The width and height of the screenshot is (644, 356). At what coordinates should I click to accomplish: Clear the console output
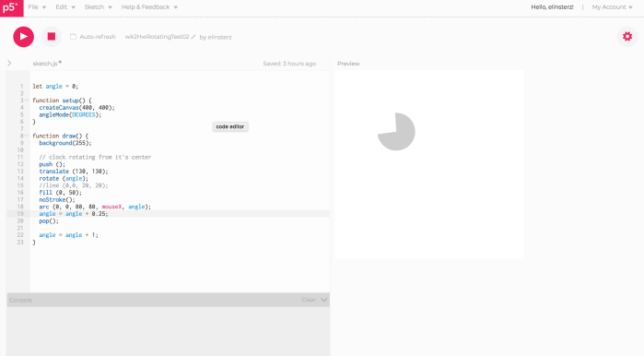309,300
